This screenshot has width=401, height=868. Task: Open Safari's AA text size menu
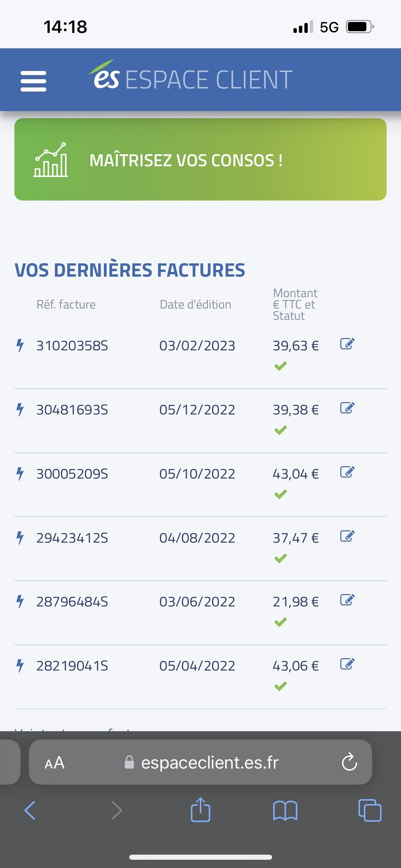[54, 763]
